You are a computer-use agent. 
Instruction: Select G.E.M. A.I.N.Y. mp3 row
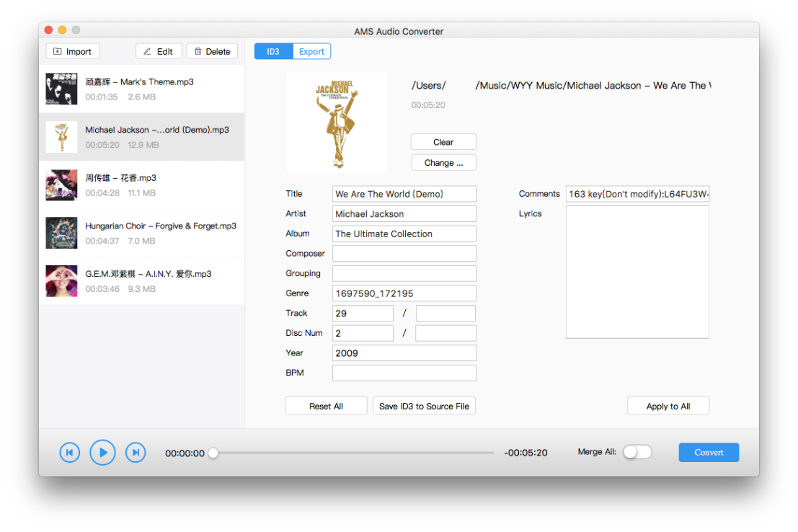tap(142, 281)
